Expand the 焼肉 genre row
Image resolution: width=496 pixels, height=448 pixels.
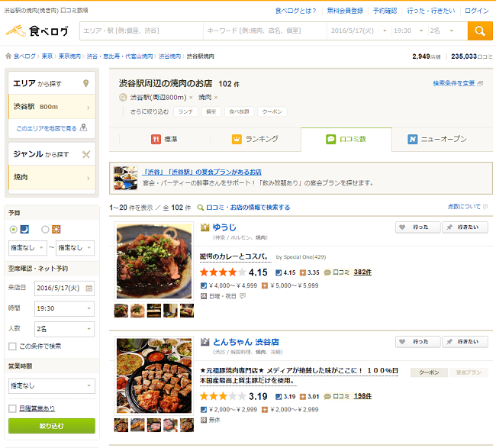52,177
